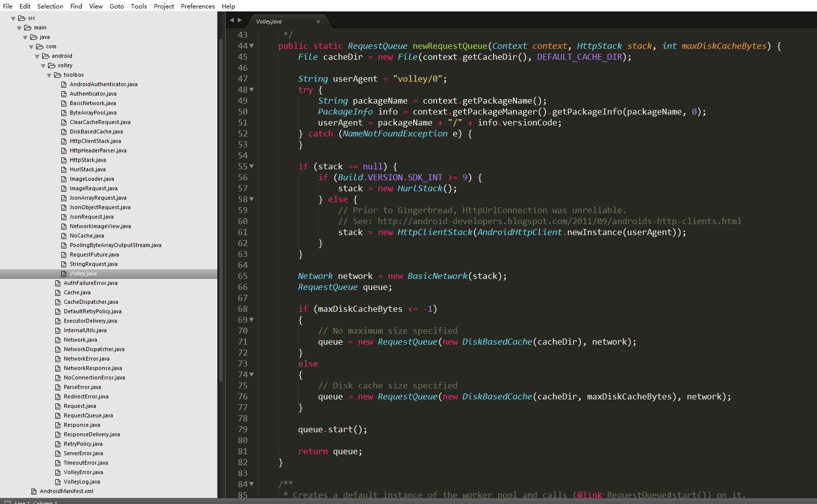The height and width of the screenshot is (504, 817).
Task: Open RequestQueue.java in the sidebar
Action: [88, 415]
